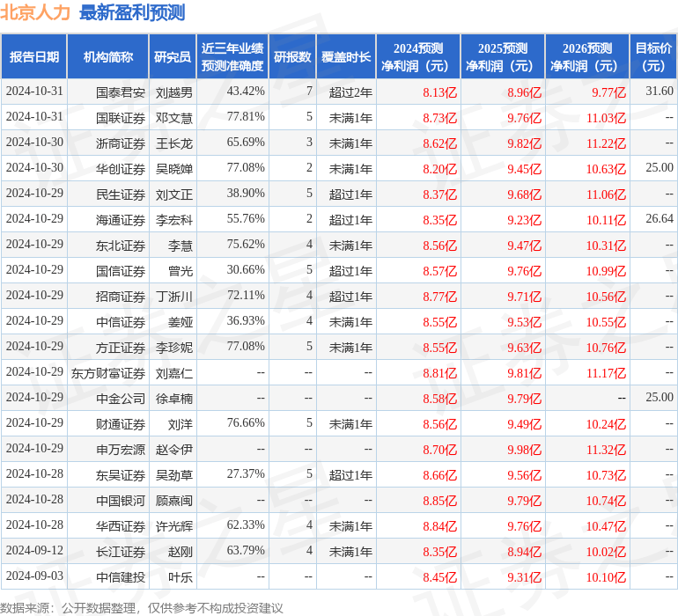This screenshot has height=616, width=678.
Task: Click the 62.33% accuracy value
Action: point(246,524)
